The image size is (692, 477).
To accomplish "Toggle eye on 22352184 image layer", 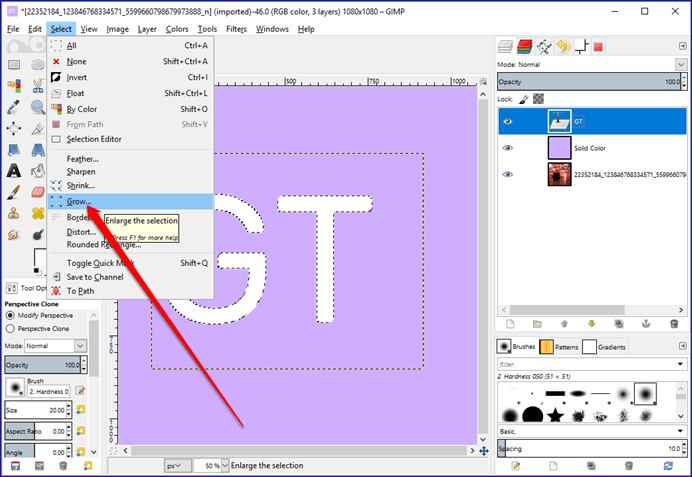I will 508,174.
